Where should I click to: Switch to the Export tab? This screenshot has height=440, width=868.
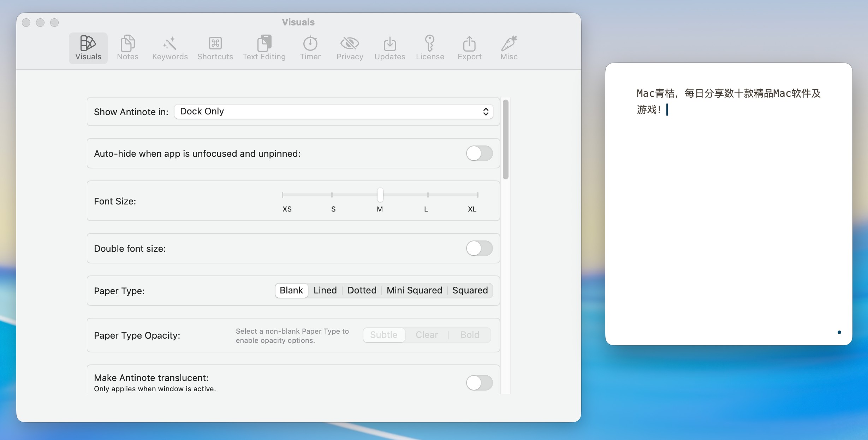click(469, 48)
